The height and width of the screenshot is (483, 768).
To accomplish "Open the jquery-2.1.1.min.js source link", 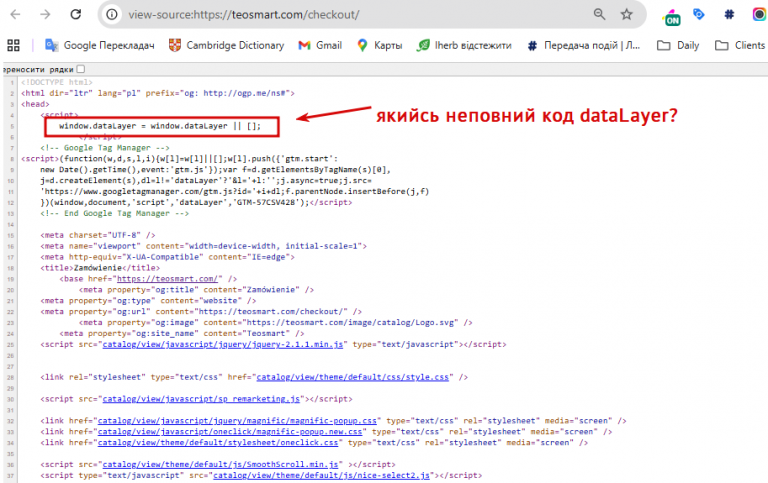I will [222, 344].
